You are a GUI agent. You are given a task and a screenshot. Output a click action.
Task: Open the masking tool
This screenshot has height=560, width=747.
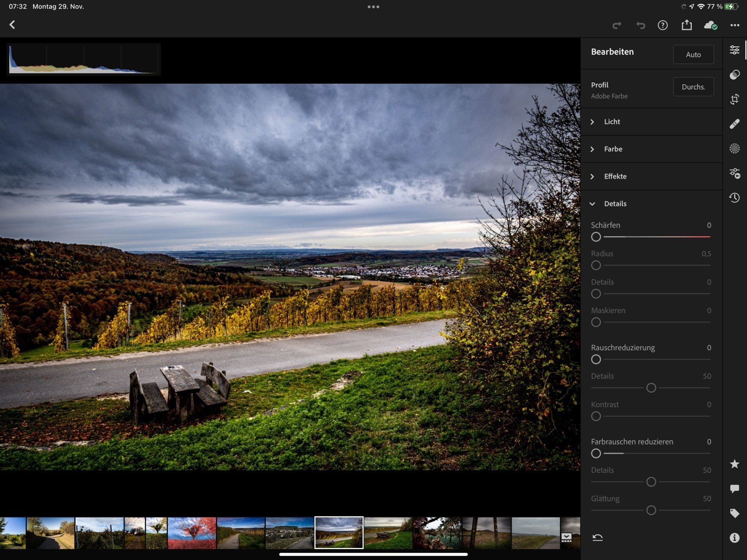(x=734, y=149)
